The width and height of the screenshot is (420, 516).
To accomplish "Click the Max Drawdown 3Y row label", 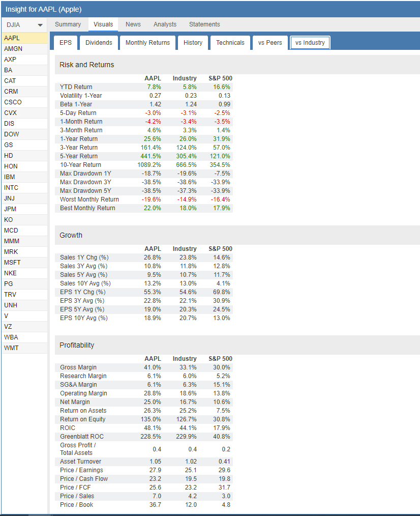I will (85, 182).
